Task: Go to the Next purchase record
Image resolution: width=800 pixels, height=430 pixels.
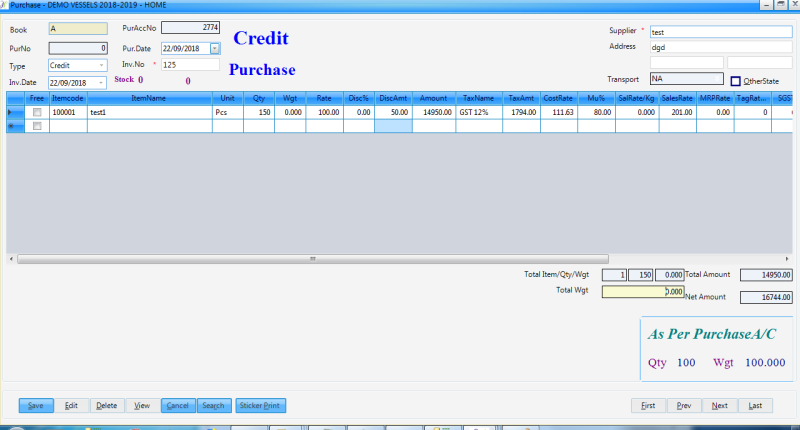Action: 719,405
